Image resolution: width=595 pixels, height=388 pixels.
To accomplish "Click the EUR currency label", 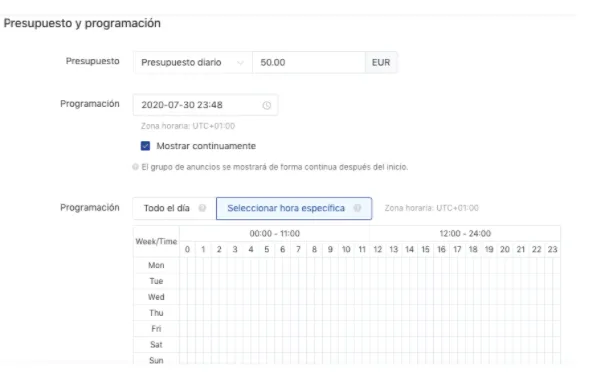I will point(381,62).
